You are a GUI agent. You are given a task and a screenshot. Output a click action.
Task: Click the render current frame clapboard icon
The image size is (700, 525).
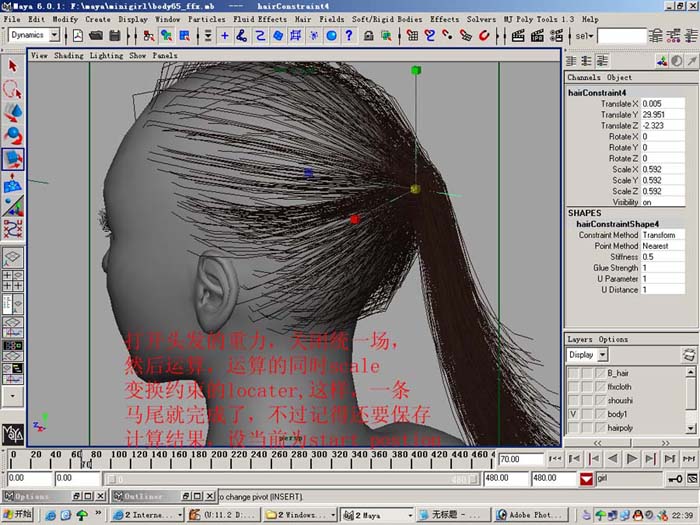(x=518, y=36)
